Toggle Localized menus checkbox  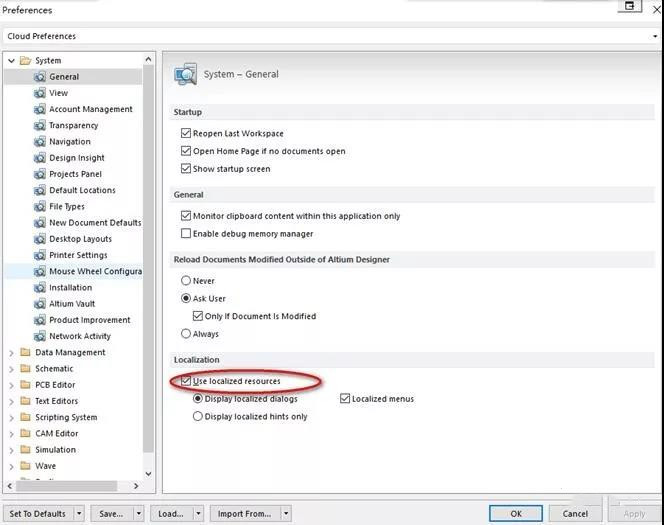345,399
